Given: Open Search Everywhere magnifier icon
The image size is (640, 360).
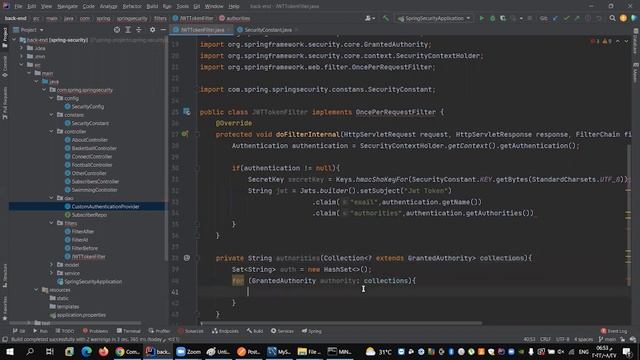Looking at the screenshot, I should click(612, 18).
